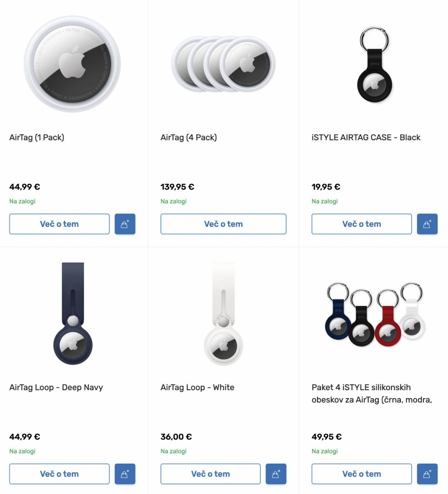Open the AirTag (1 Pack) title link
Screen dimensions: 448x494
pos(37,137)
